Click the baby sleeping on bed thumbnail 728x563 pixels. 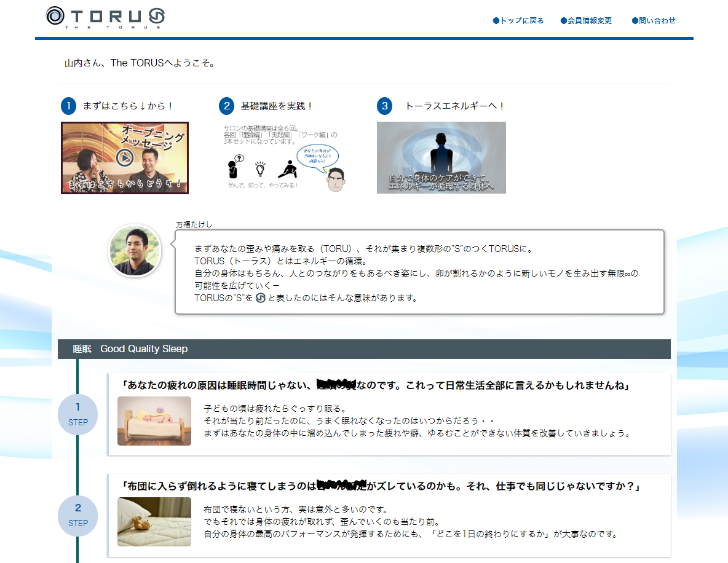[154, 421]
